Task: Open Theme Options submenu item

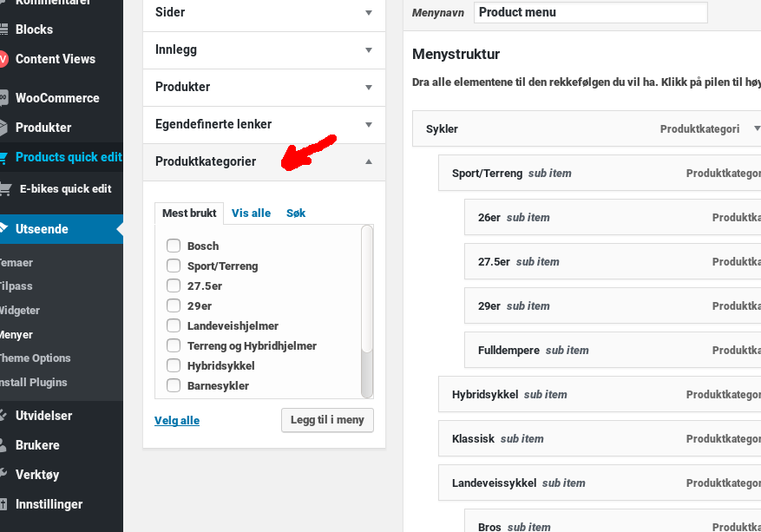Action: point(35,358)
